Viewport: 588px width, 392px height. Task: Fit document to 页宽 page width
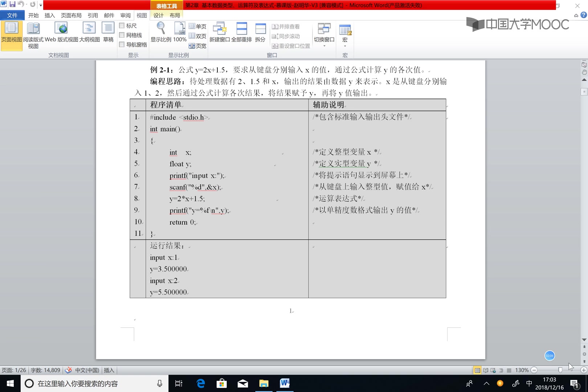[197, 46]
